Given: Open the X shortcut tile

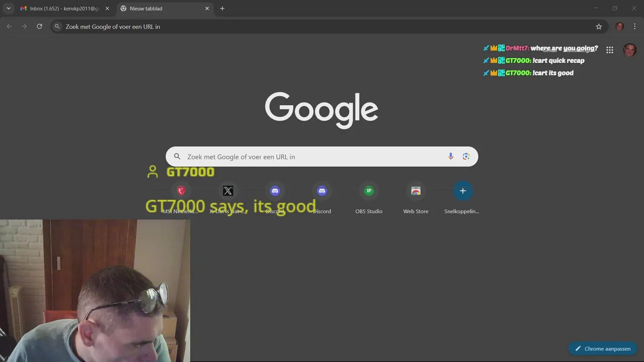Looking at the screenshot, I should [228, 198].
